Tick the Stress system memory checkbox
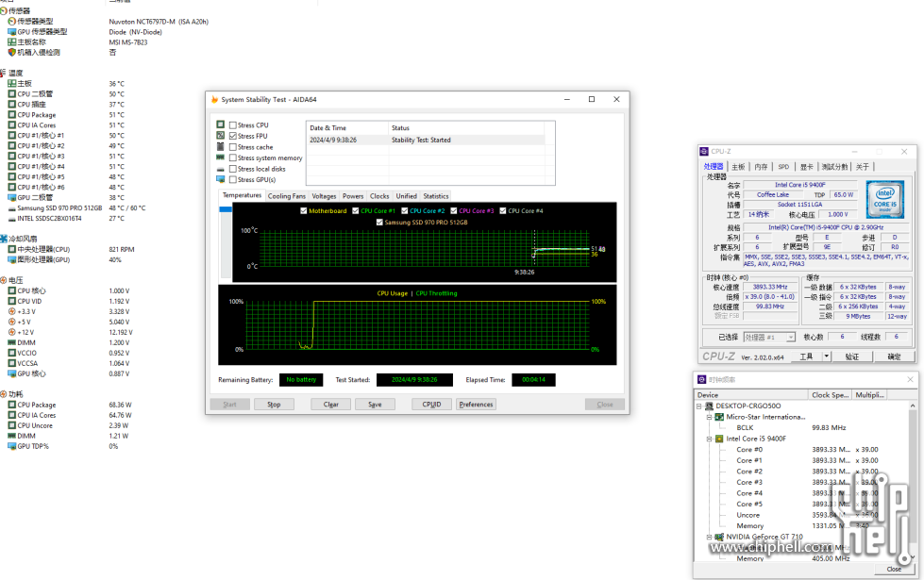This screenshot has width=924, height=580. 233,157
